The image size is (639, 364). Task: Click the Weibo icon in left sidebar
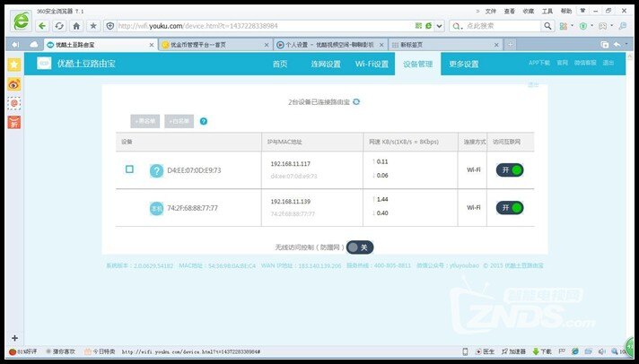pos(13,83)
